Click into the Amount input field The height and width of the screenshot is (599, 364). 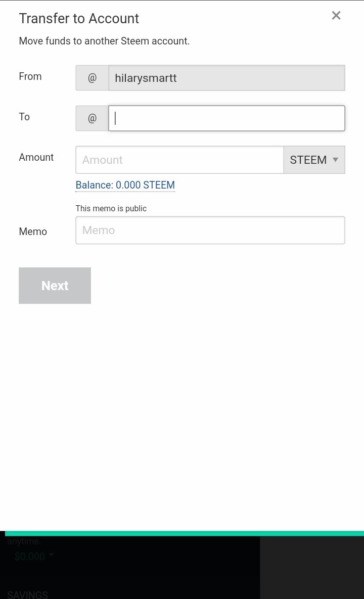tap(179, 160)
